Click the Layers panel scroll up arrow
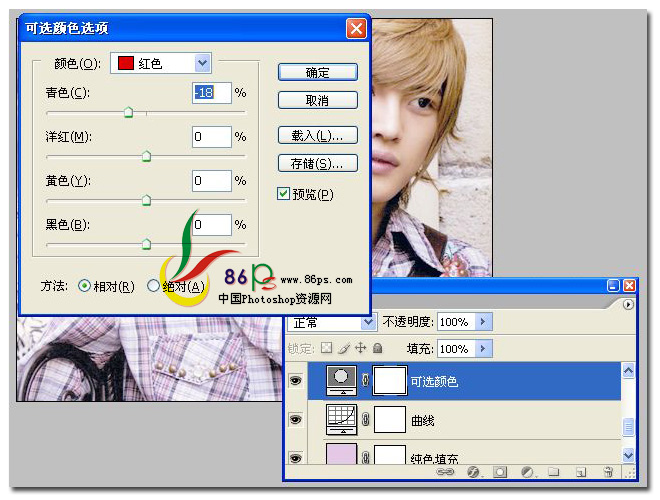The height and width of the screenshot is (500, 660). click(x=628, y=371)
